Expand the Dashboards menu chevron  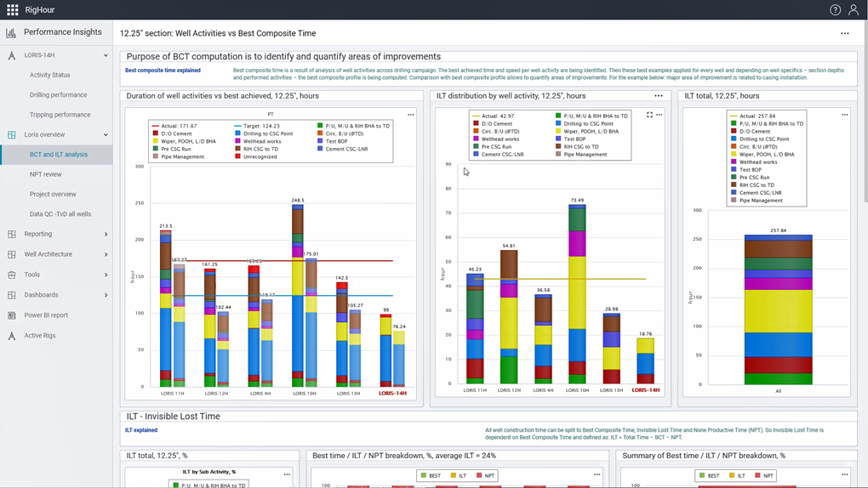coord(106,295)
